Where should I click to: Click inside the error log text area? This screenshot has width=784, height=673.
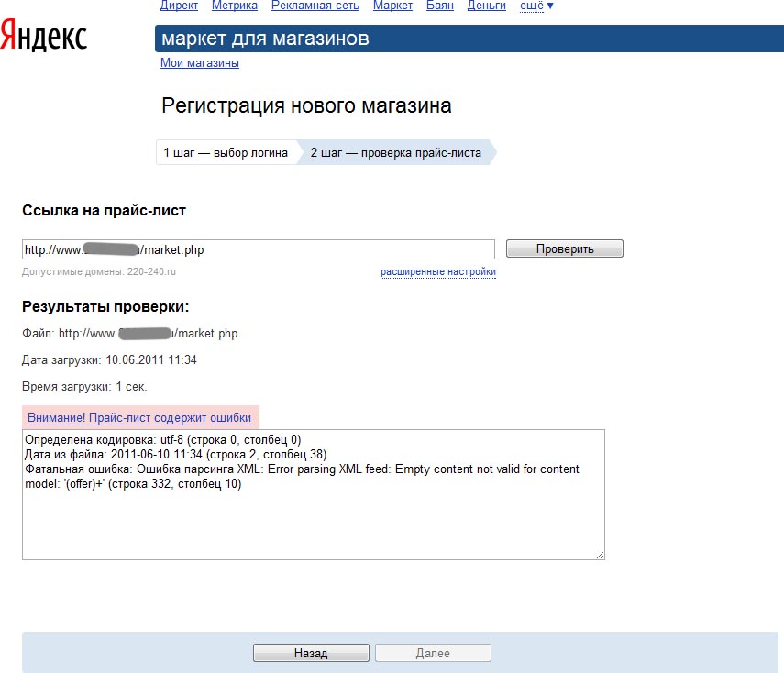(314, 494)
